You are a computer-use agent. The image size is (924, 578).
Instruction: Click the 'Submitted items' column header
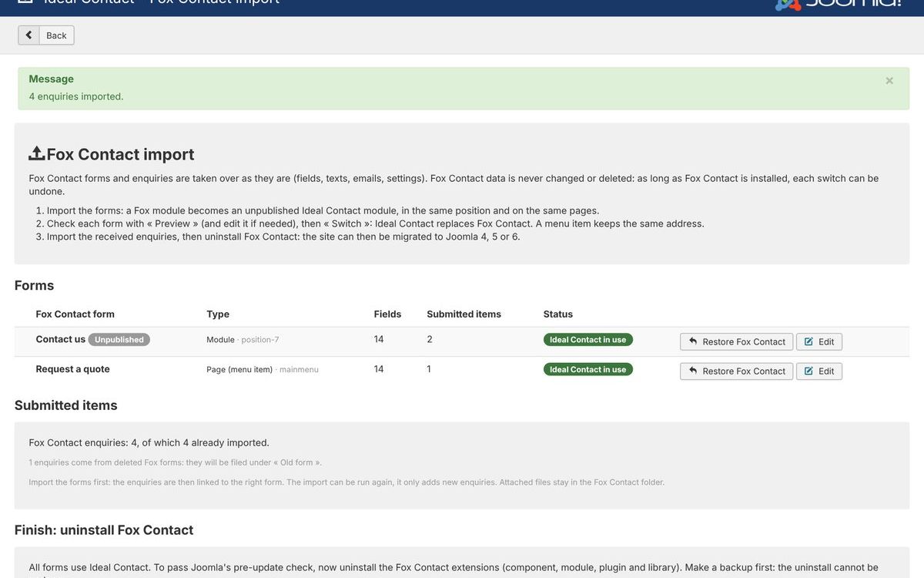pyautogui.click(x=464, y=314)
